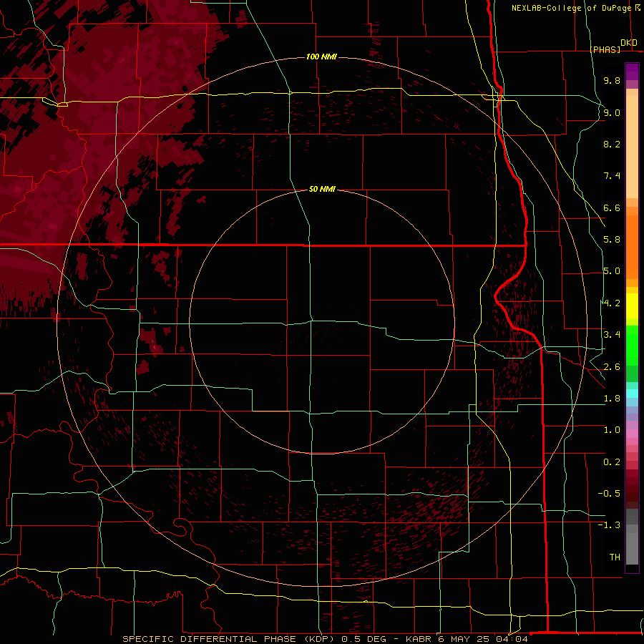Click the [PHAS] legend header
The height and width of the screenshot is (644, 644).
(x=605, y=49)
